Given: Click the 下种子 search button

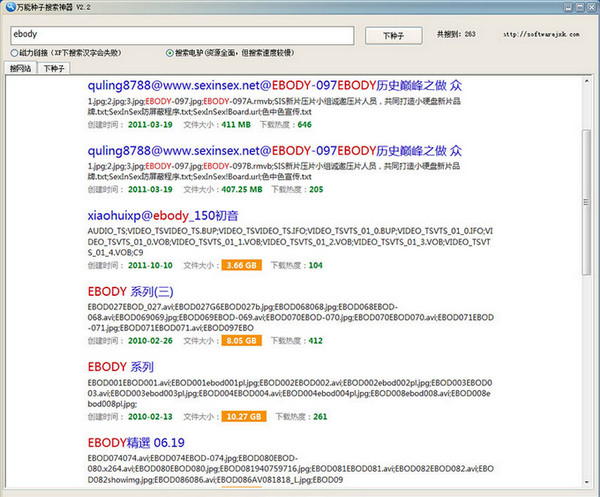Looking at the screenshot, I should pos(394,35).
